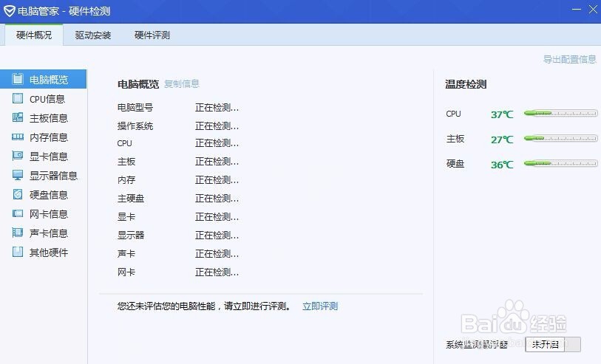Click the 主板 temperature gauge bar
This screenshot has height=364, width=601.
[560, 138]
